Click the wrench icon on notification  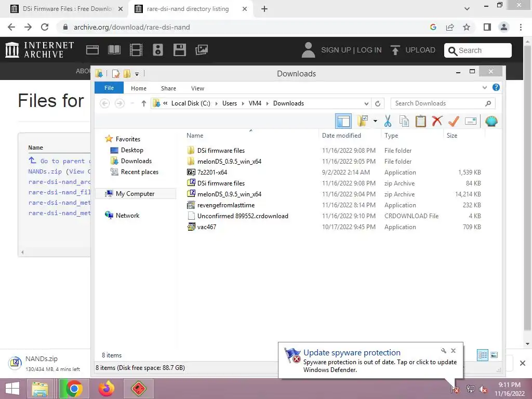444,351
